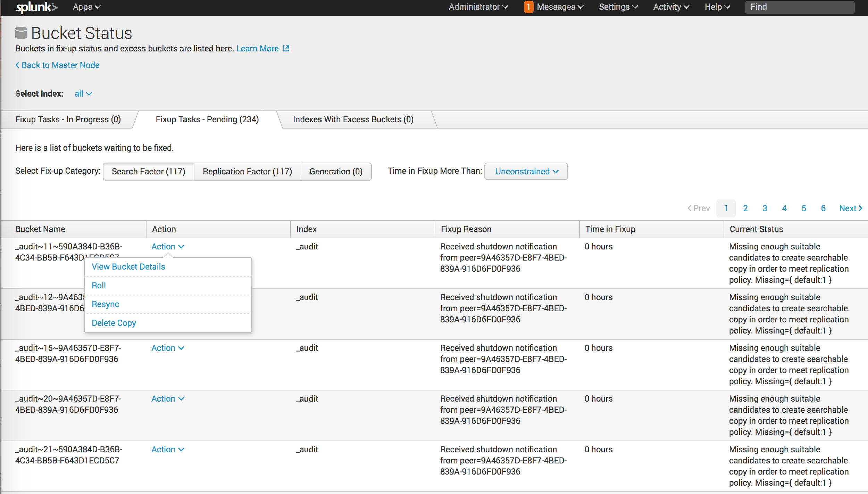Open the Settings menu in header
This screenshot has width=868, height=494.
(x=618, y=7)
